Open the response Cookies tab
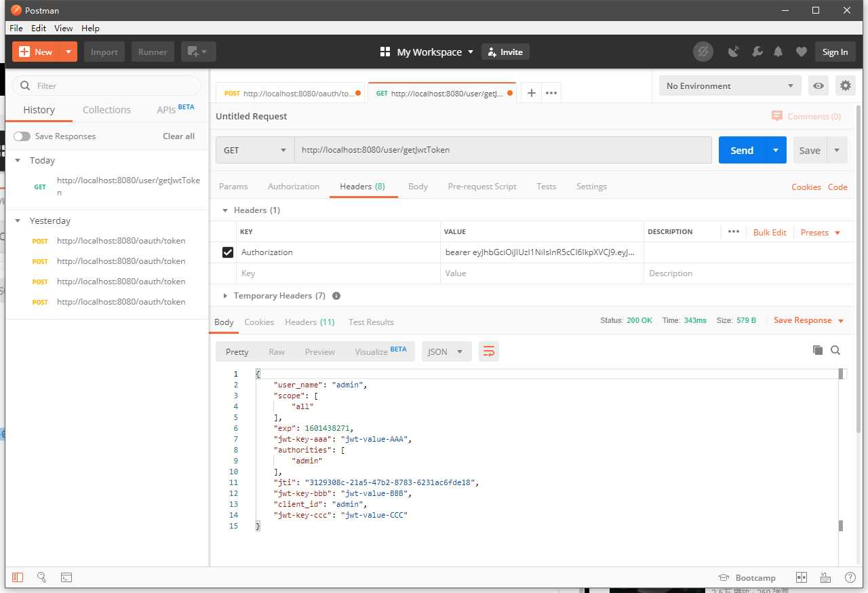This screenshot has width=868, height=593. click(259, 322)
